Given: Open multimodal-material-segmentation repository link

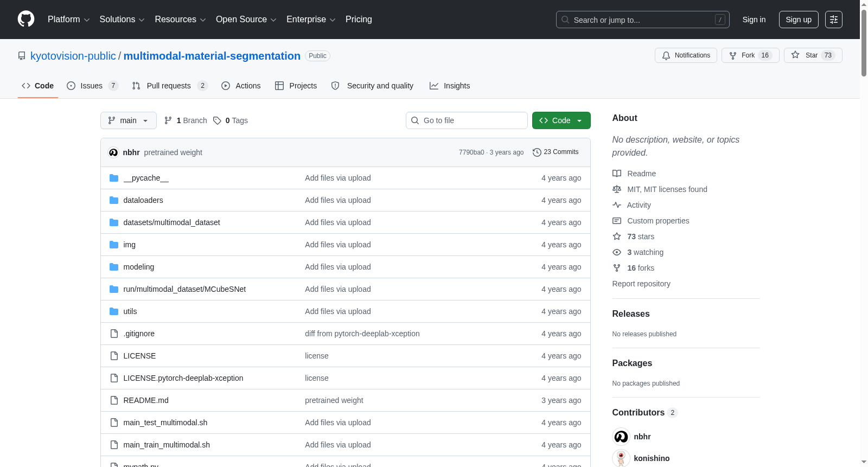Looking at the screenshot, I should click(212, 56).
